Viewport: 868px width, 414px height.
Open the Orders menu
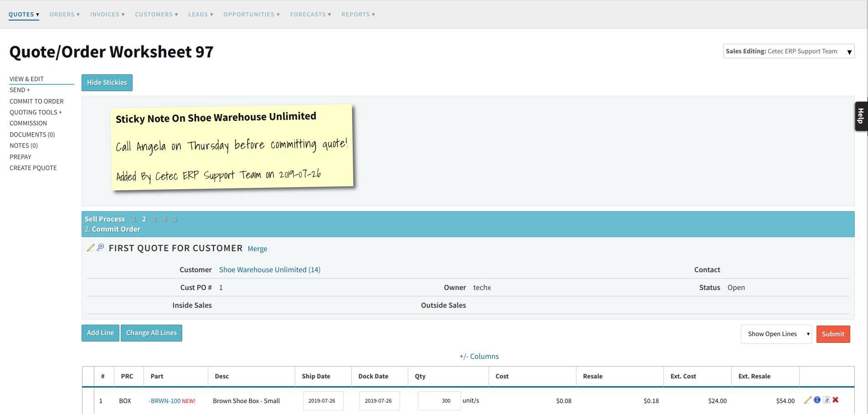(64, 15)
